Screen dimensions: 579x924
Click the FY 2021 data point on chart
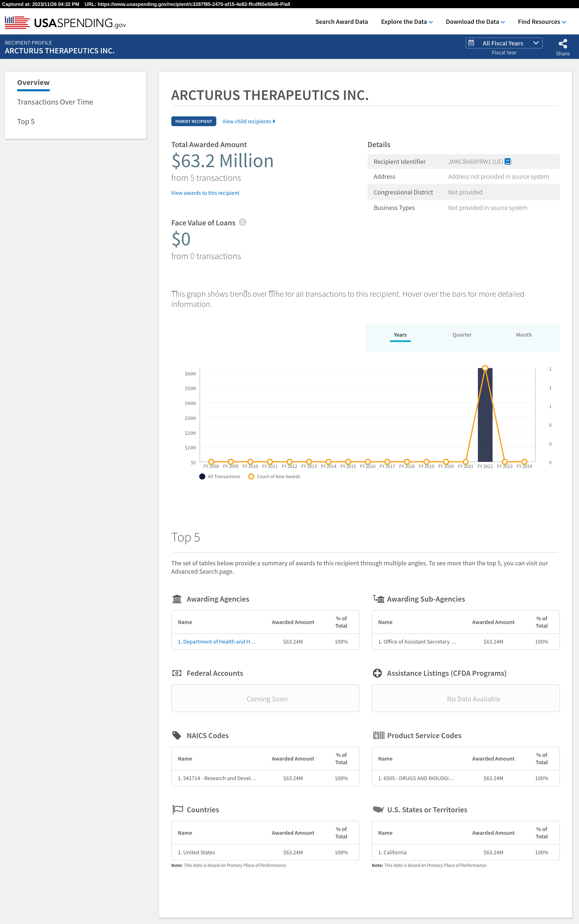[465, 462]
